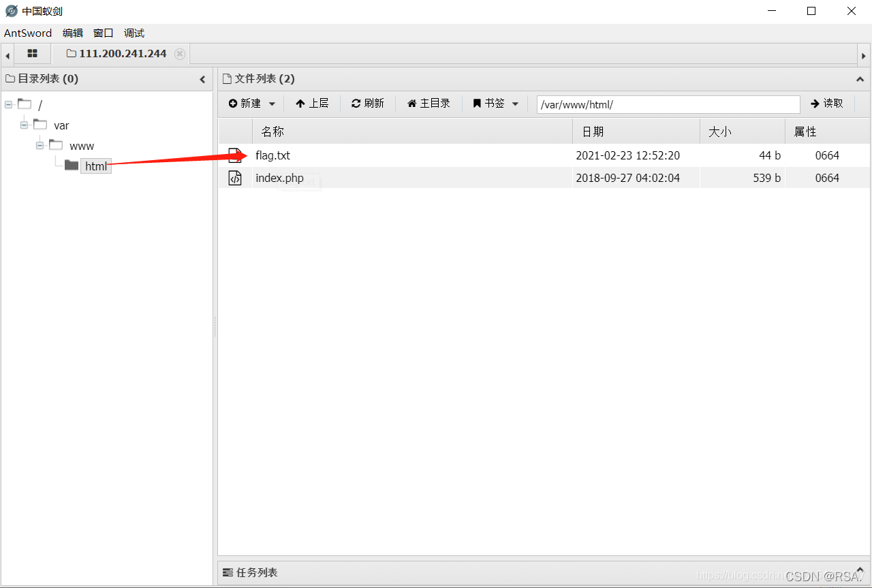The height and width of the screenshot is (588, 872).
Task: Collapse the 文件列表 panel with the chevron
Action: (x=860, y=79)
